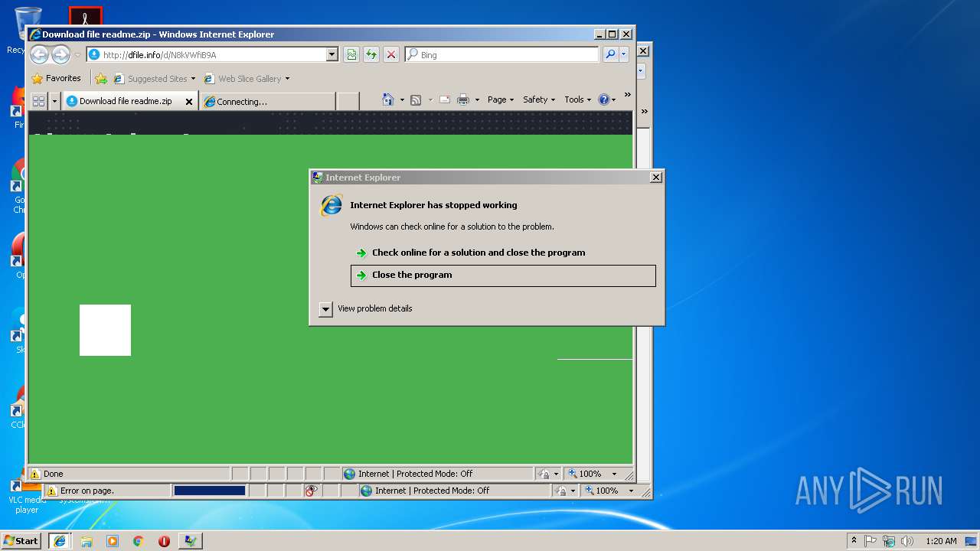980x551 pixels.
Task: Expand the address bar dropdown arrow
Action: [x=332, y=55]
